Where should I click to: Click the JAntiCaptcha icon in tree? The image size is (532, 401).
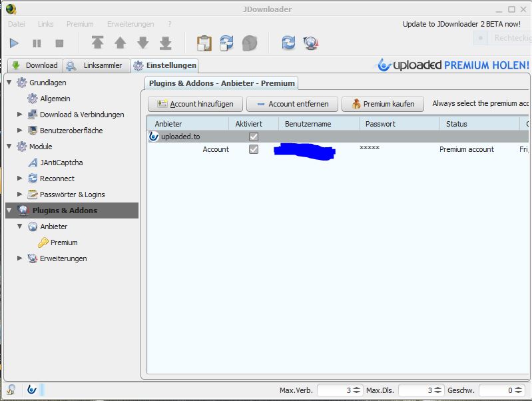[33, 163]
